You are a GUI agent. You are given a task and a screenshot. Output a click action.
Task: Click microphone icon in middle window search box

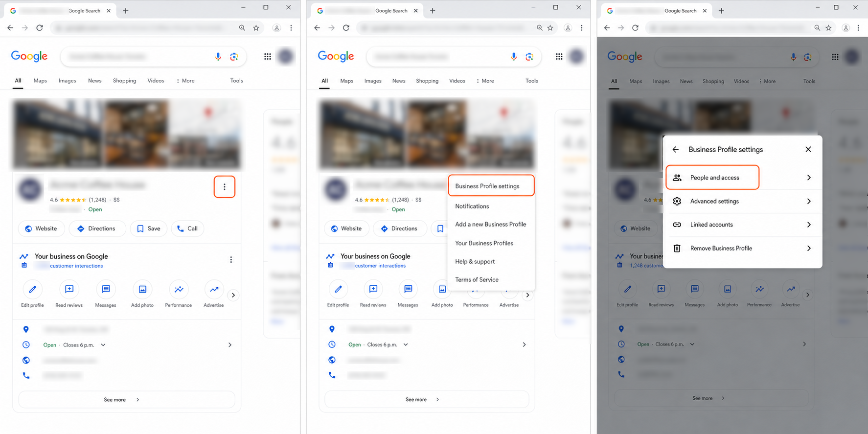click(x=514, y=57)
